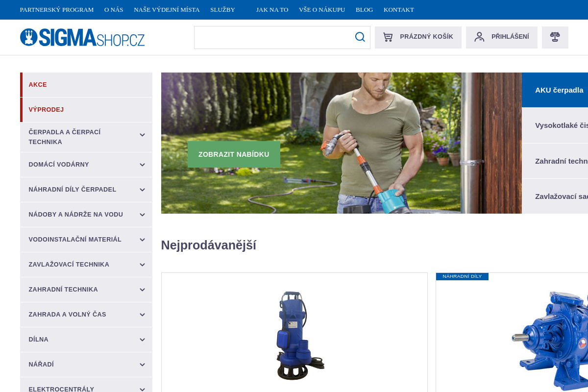
Task: Open product comparison scales icon
Action: pyautogui.click(x=555, y=37)
